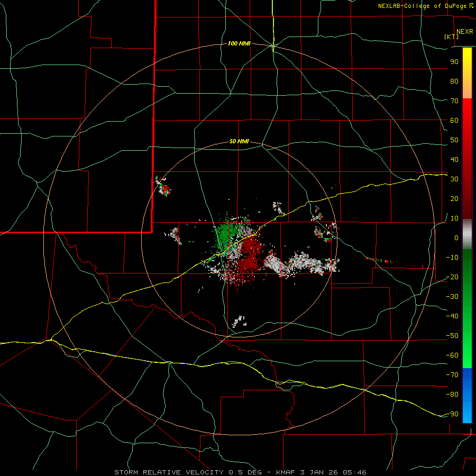
Task: Select the 50 NMI range ring label
Action: click(x=239, y=141)
